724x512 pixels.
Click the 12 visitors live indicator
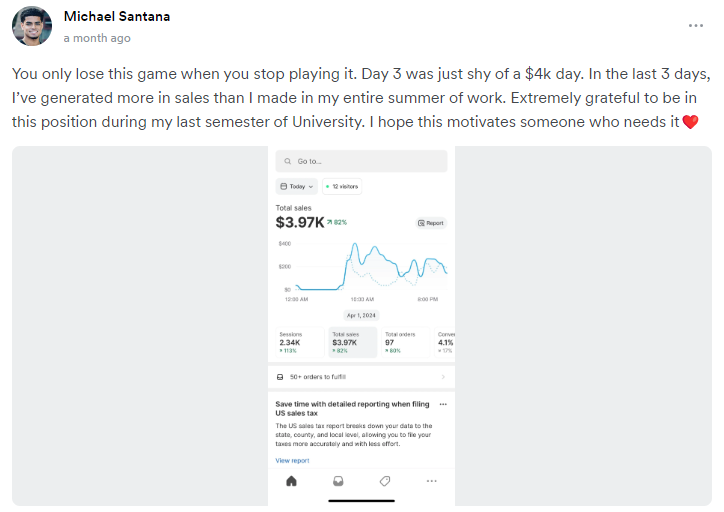(341, 186)
